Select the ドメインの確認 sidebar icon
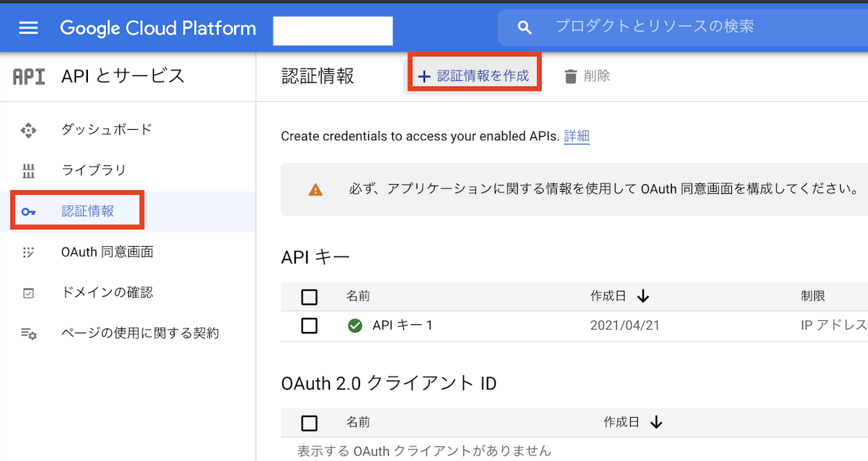868x461 pixels. [28, 292]
